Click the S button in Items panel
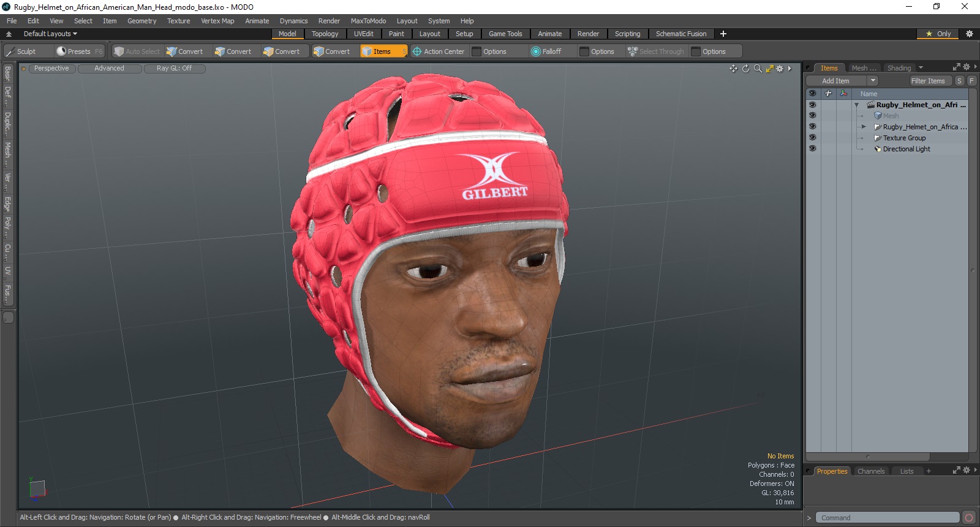 [x=959, y=81]
